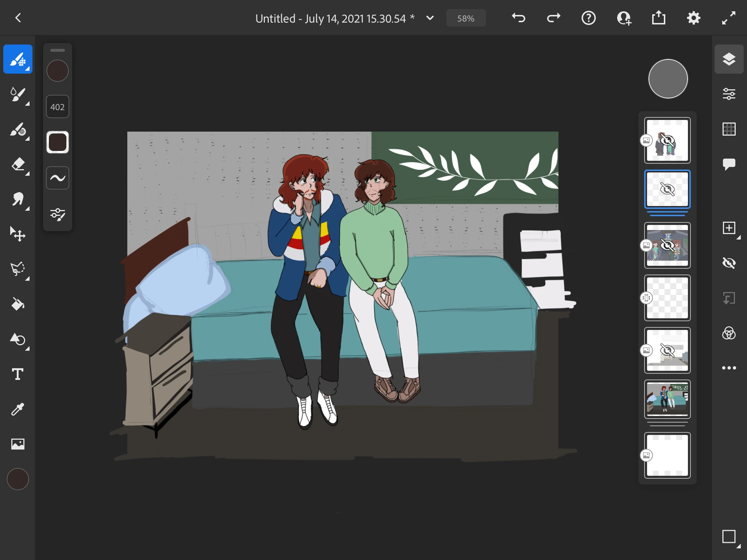Choose the Text tool
747x560 pixels.
(x=18, y=374)
